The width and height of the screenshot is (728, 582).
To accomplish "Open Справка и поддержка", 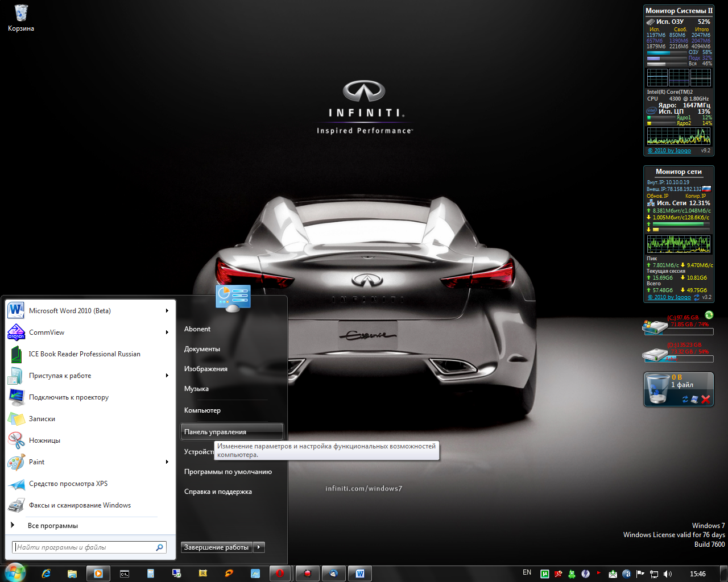I will pos(231,492).
